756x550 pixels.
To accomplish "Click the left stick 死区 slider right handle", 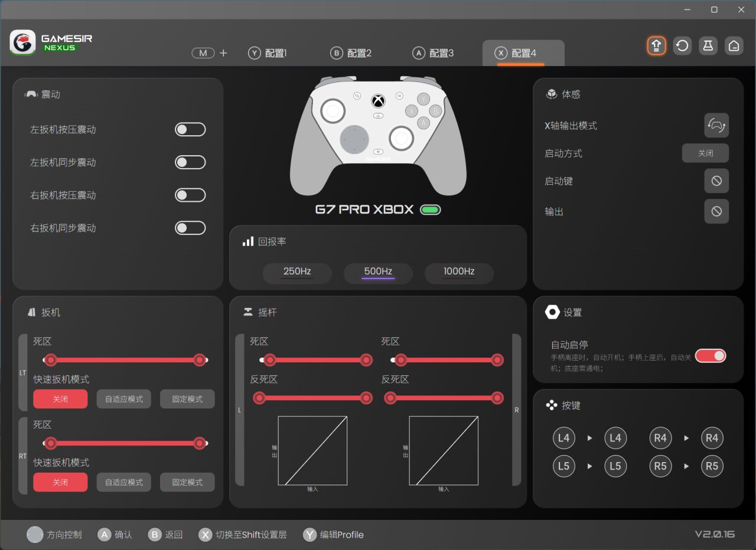I will pyautogui.click(x=366, y=360).
